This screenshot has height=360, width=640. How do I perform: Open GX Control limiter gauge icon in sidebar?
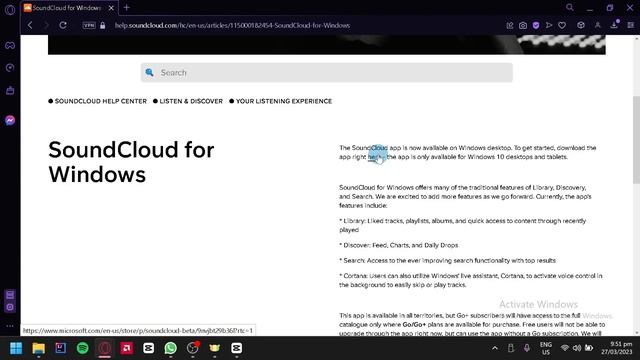10,67
